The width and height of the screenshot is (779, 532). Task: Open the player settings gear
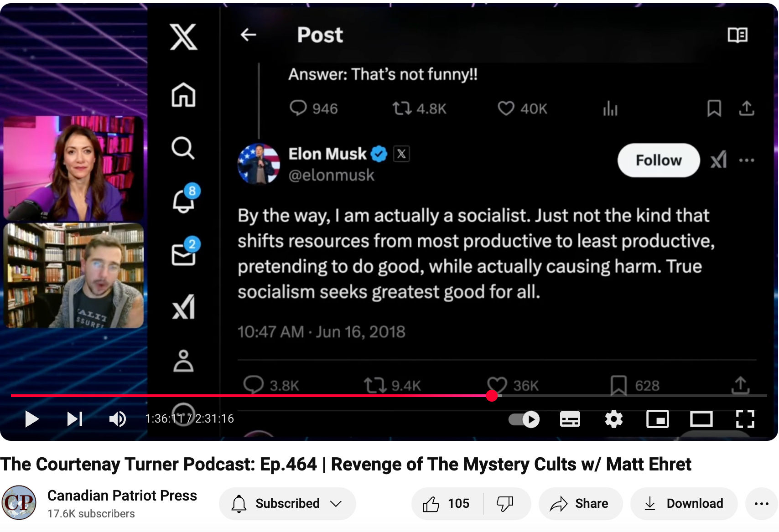tap(613, 419)
